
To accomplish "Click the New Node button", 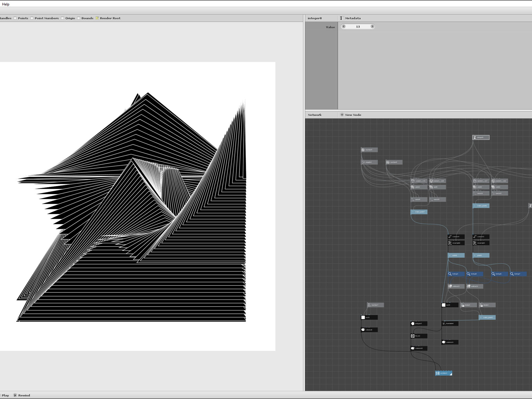I will tap(351, 115).
